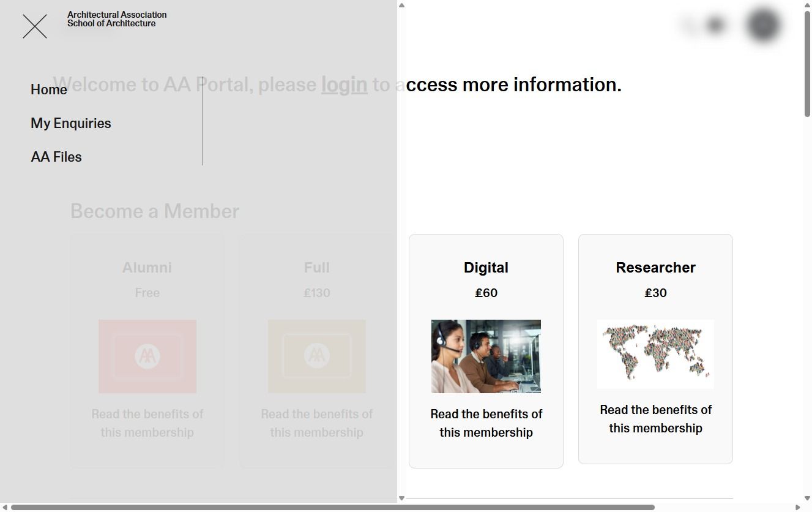Click the horizontal scrollbar thumb at the bottom

coord(332,507)
